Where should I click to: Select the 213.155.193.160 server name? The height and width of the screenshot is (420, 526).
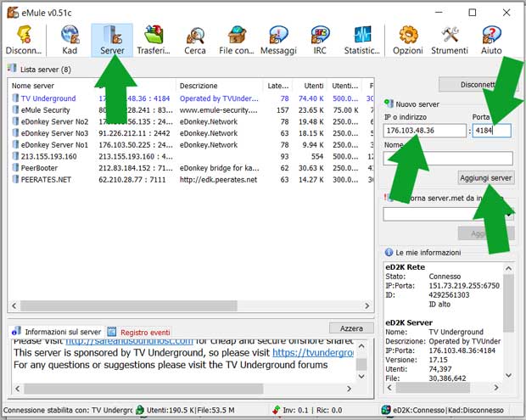click(x=49, y=156)
